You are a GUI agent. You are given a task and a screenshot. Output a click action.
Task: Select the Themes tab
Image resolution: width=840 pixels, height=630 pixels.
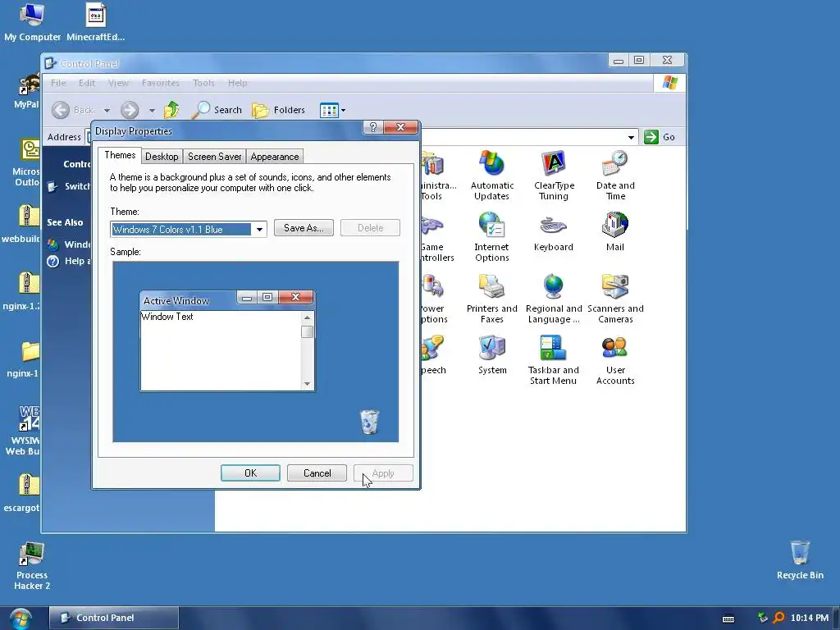tap(120, 155)
